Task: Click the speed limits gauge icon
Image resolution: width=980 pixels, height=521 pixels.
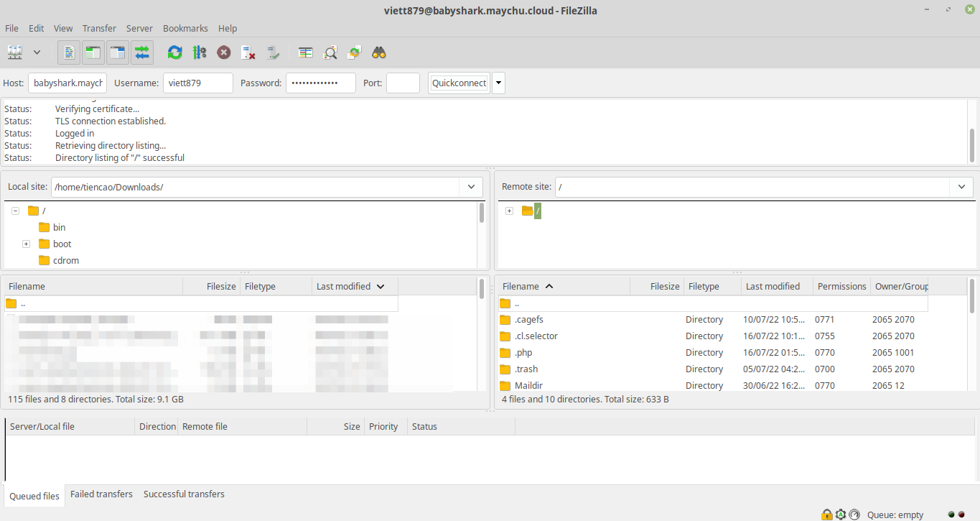Action: coord(854,515)
